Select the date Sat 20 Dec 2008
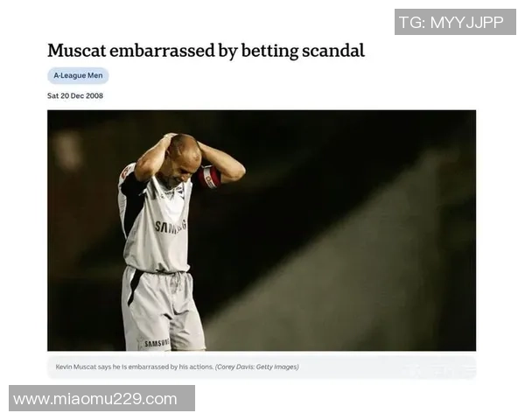 [75, 95]
